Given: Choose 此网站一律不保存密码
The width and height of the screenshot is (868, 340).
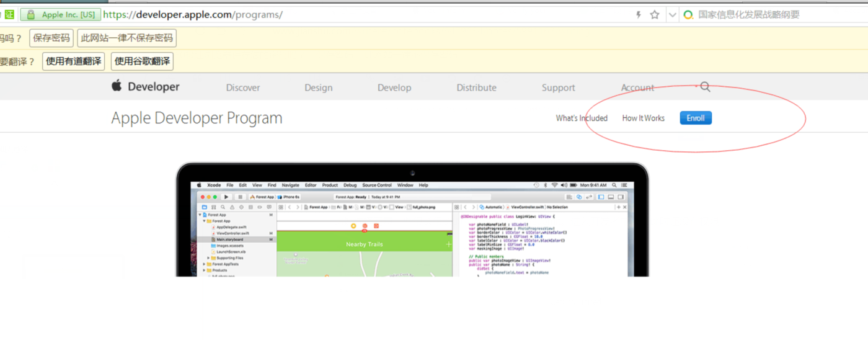Looking at the screenshot, I should (127, 38).
